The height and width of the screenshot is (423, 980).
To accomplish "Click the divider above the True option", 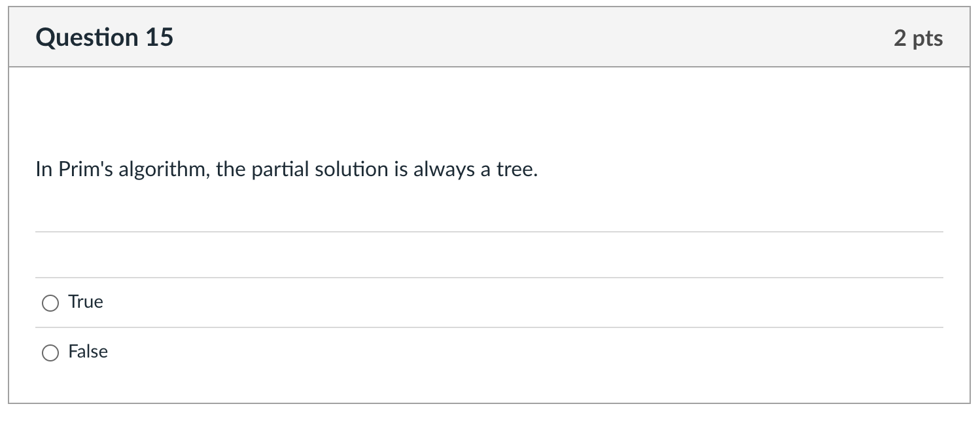I will (x=489, y=278).
